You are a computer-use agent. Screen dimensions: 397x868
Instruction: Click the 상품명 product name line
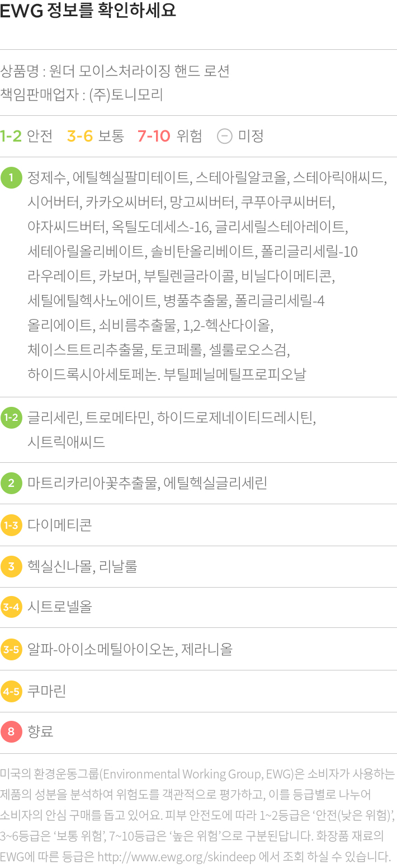[x=115, y=72]
